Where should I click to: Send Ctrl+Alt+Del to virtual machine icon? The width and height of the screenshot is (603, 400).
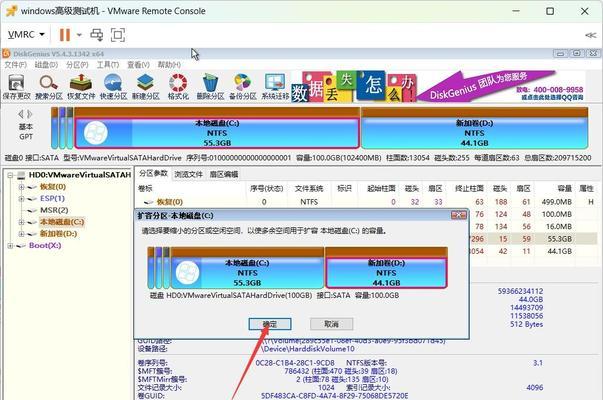click(97, 35)
